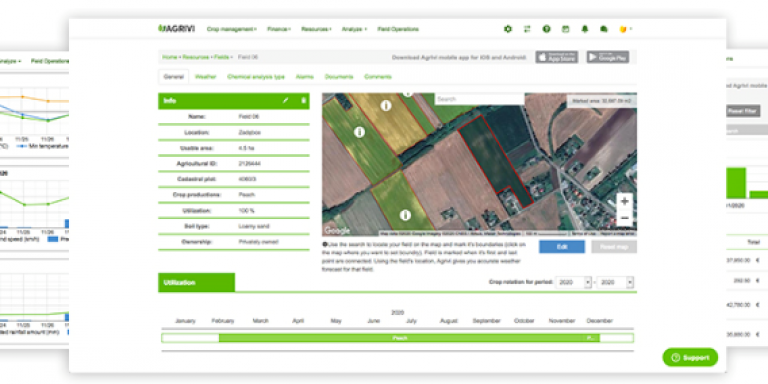Click the green Support button
This screenshot has height=384, width=768.
pos(690,358)
